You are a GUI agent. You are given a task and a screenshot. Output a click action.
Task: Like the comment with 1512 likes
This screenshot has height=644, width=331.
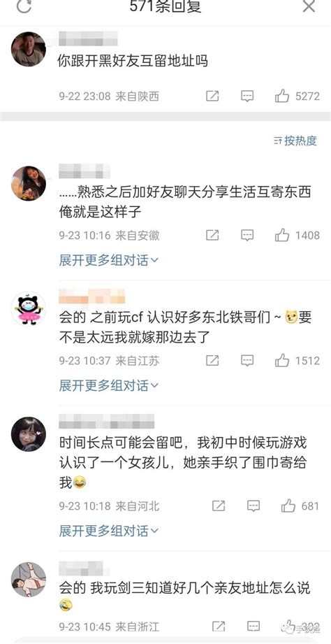282,360
